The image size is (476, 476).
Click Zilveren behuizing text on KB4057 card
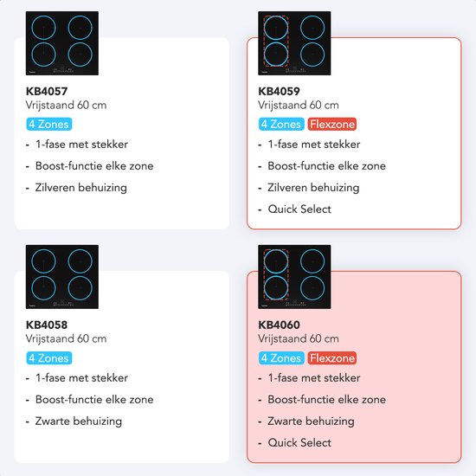click(81, 188)
